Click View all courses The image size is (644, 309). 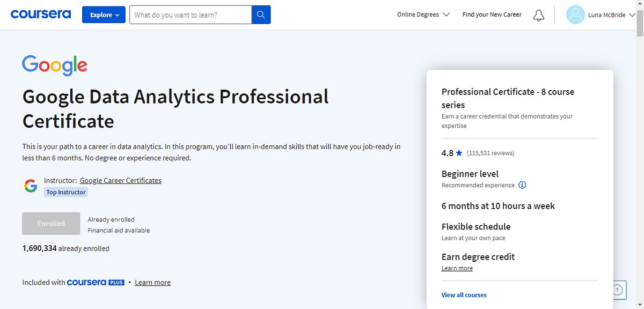(464, 295)
